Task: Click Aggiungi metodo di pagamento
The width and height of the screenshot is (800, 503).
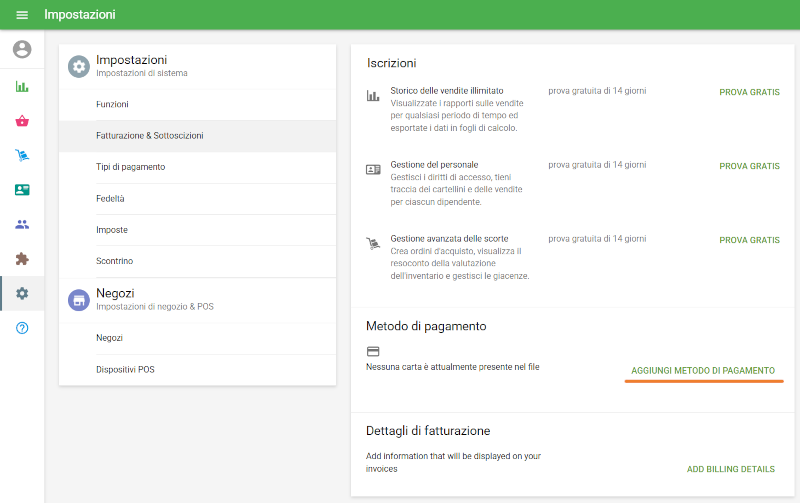Action: [703, 371]
